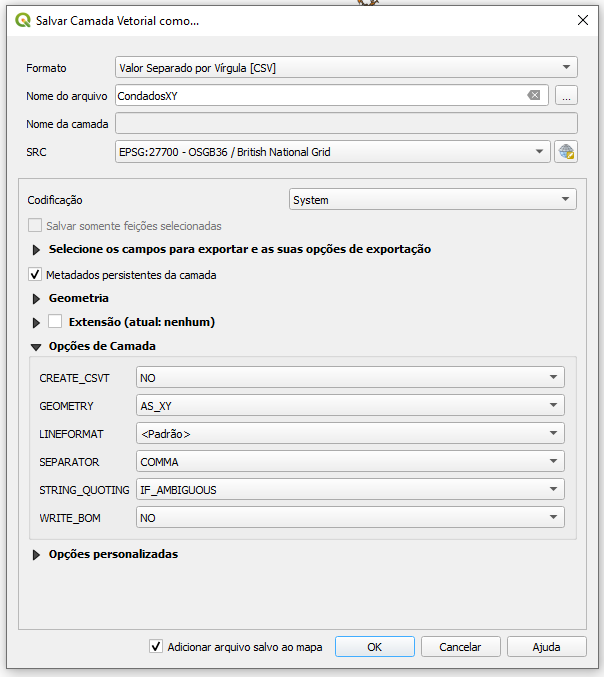Open the Codificação System dropdown
The image size is (604, 677).
[432, 200]
